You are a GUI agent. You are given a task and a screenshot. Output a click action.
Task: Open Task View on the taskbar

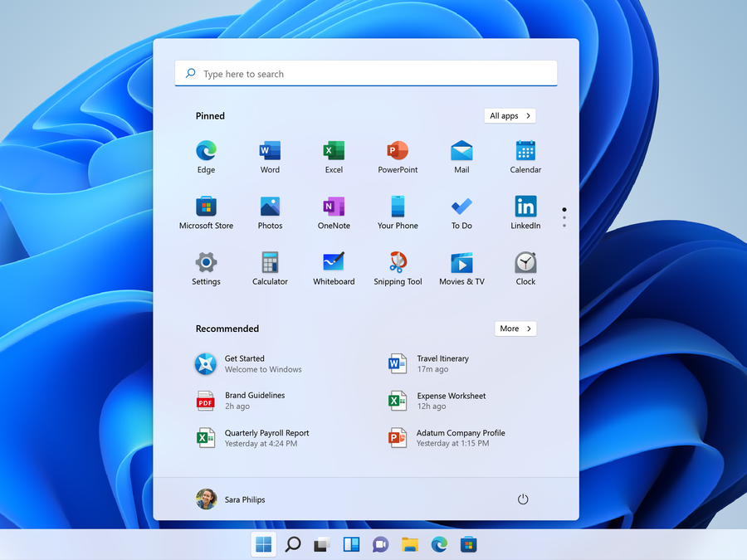[322, 544]
